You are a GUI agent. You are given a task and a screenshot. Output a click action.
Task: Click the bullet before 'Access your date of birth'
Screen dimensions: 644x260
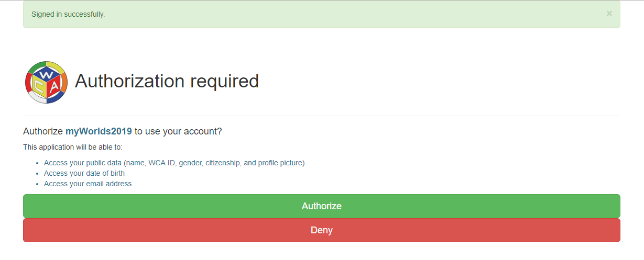(x=37, y=174)
